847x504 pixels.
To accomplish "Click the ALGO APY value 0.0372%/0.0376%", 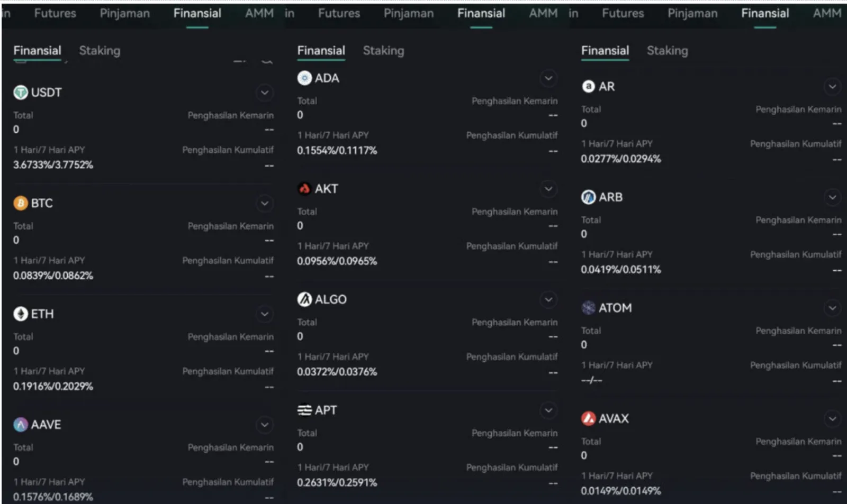I will 337,372.
